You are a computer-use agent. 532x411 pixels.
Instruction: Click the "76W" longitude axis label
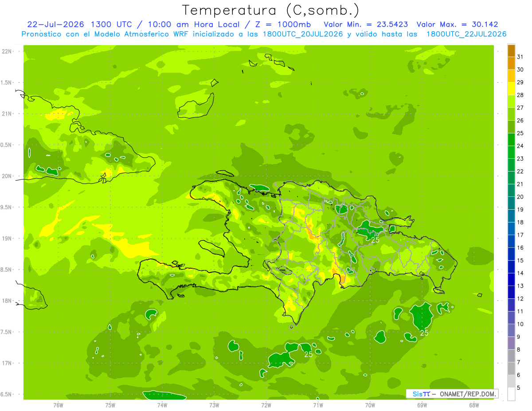tap(58, 405)
